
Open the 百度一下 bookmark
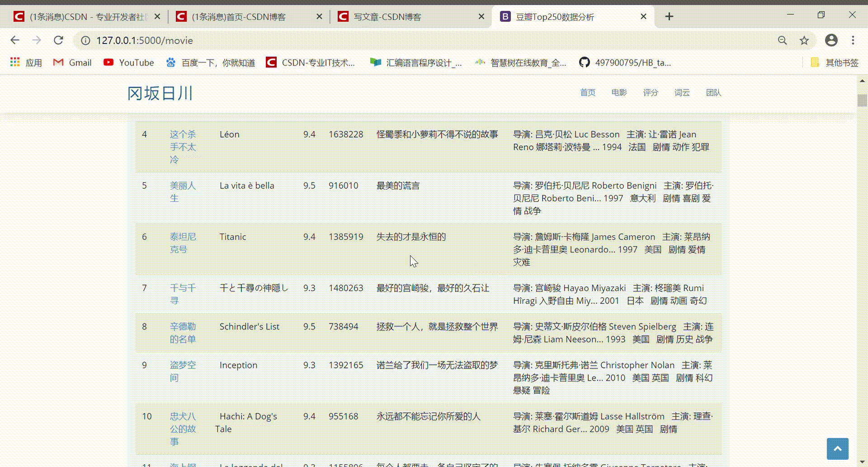[x=211, y=62]
